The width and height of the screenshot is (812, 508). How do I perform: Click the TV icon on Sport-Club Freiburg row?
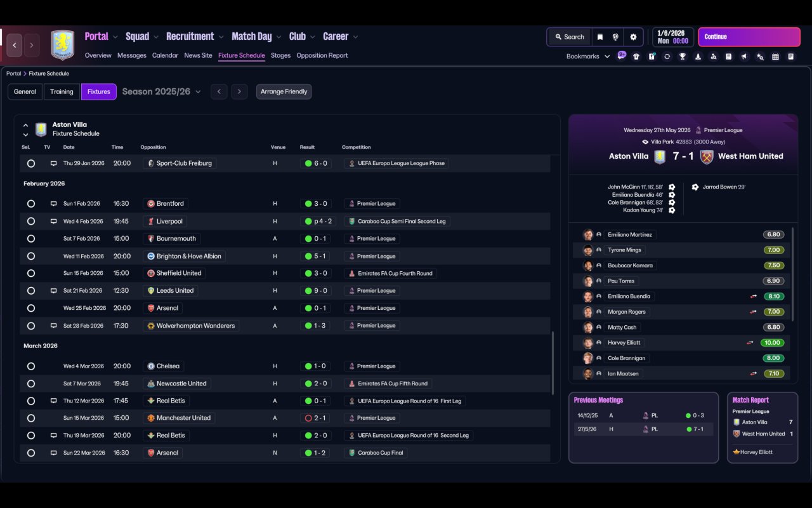pyautogui.click(x=53, y=163)
